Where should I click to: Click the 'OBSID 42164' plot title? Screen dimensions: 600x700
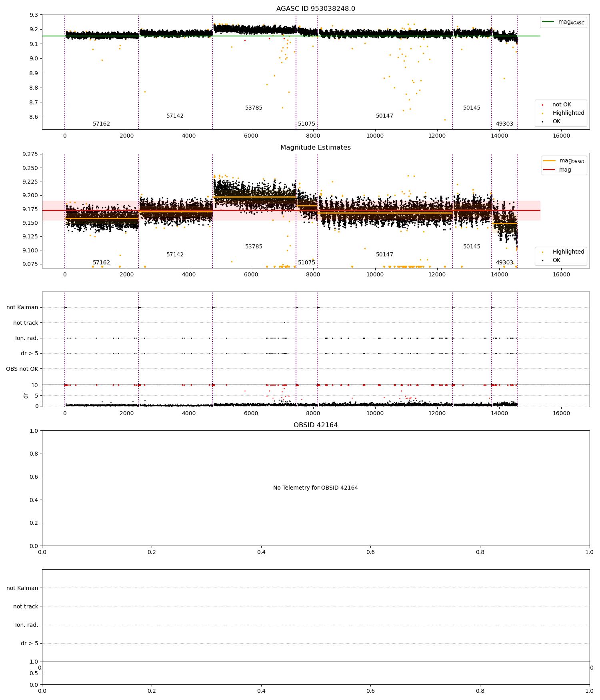pos(316,425)
